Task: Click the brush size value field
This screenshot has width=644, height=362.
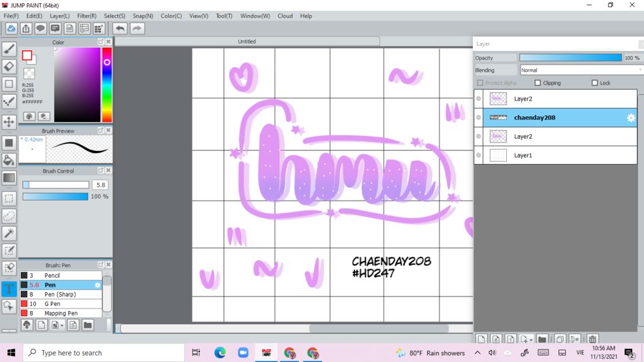Action: coord(101,185)
